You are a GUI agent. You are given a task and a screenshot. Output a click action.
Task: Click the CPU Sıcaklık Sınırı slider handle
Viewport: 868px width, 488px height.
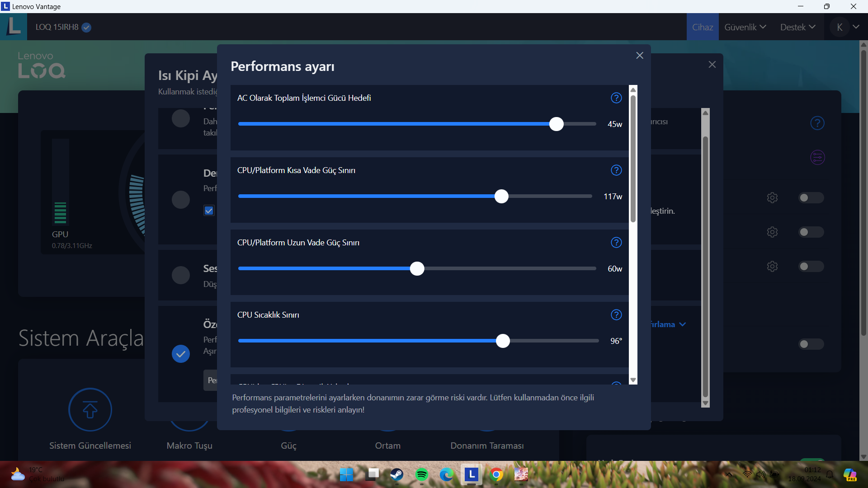click(503, 341)
